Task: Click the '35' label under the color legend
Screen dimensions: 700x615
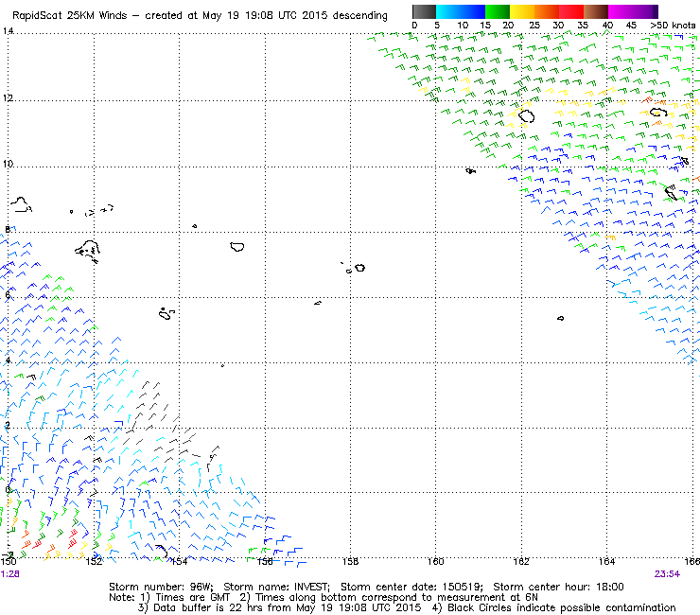Action: tap(583, 26)
